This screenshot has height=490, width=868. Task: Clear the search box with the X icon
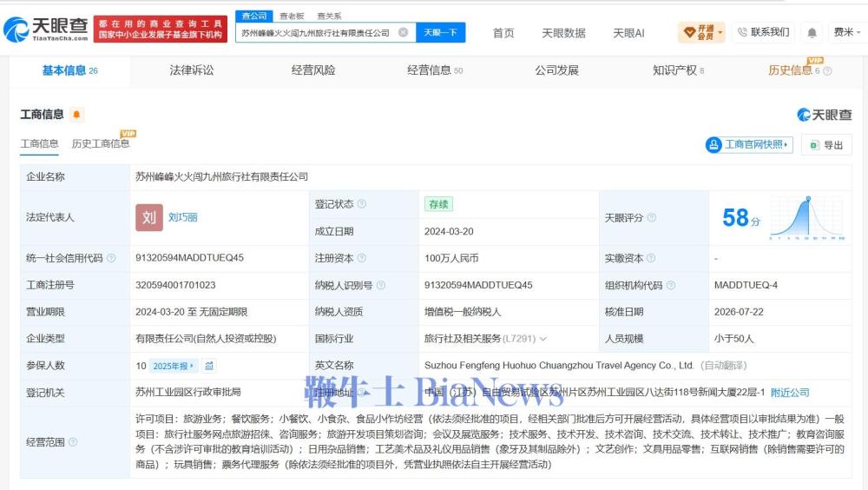coord(404,33)
